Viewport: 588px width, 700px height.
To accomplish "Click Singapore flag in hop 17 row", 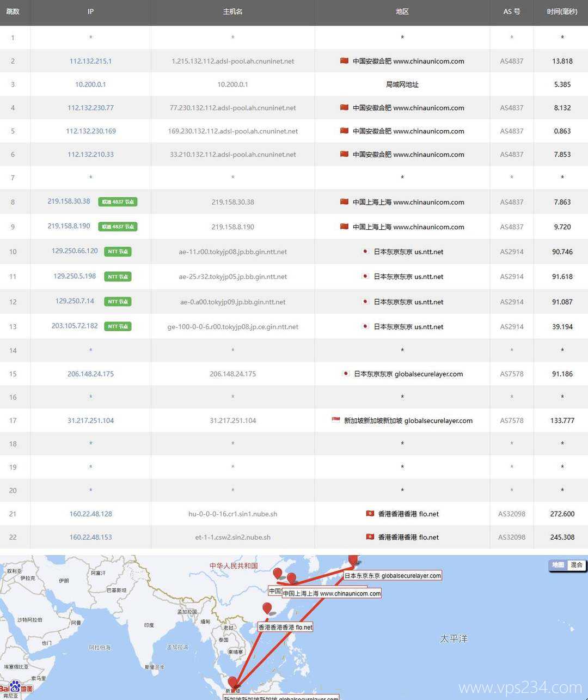I will click(336, 420).
